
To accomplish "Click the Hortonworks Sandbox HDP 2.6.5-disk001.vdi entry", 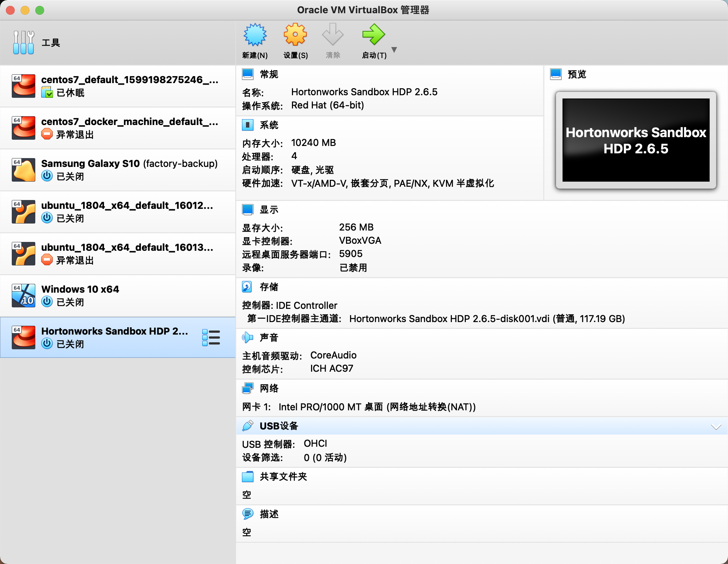I will coord(487,319).
